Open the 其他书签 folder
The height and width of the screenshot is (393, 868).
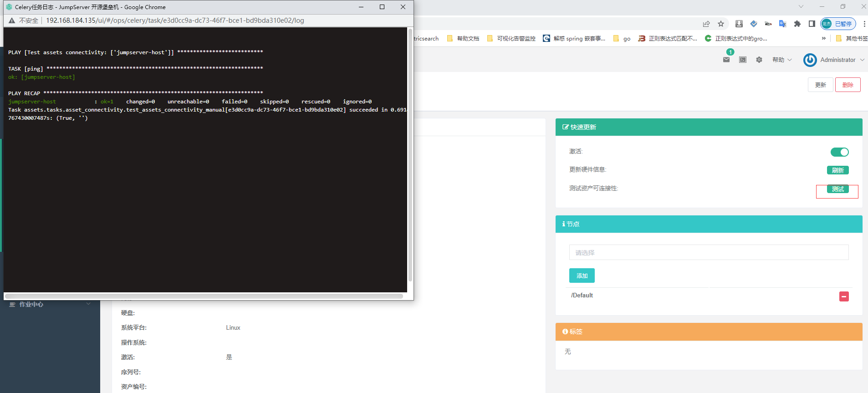point(852,38)
